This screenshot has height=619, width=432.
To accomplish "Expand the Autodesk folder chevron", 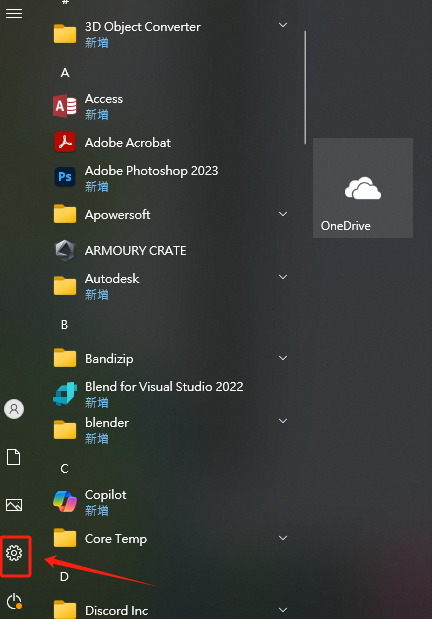I will tap(283, 277).
